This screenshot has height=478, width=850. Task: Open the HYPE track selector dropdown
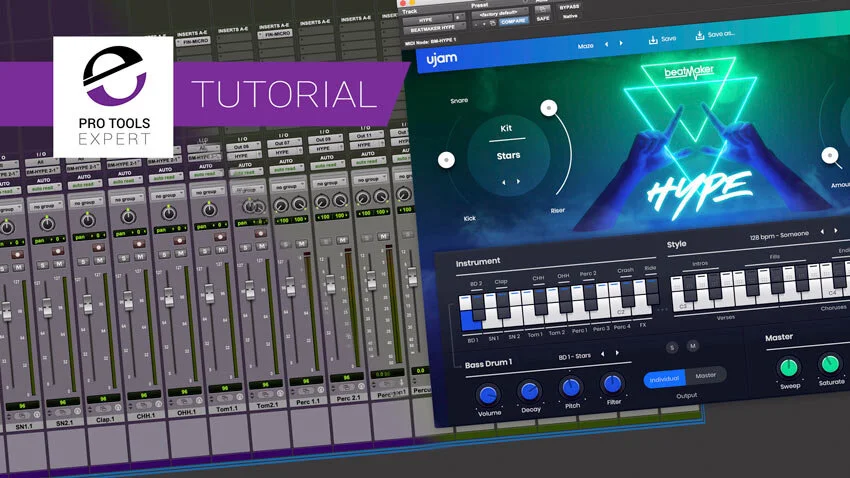pyautogui.click(x=428, y=20)
